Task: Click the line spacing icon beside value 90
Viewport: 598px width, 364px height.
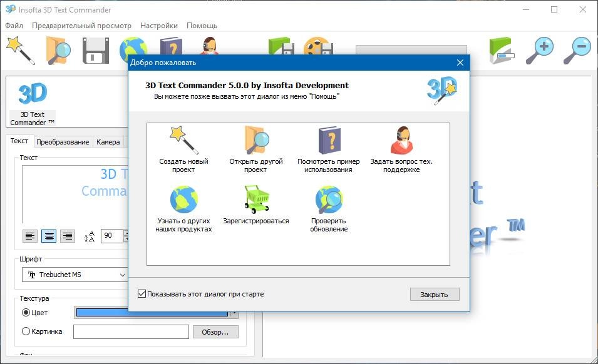Action: 90,236
